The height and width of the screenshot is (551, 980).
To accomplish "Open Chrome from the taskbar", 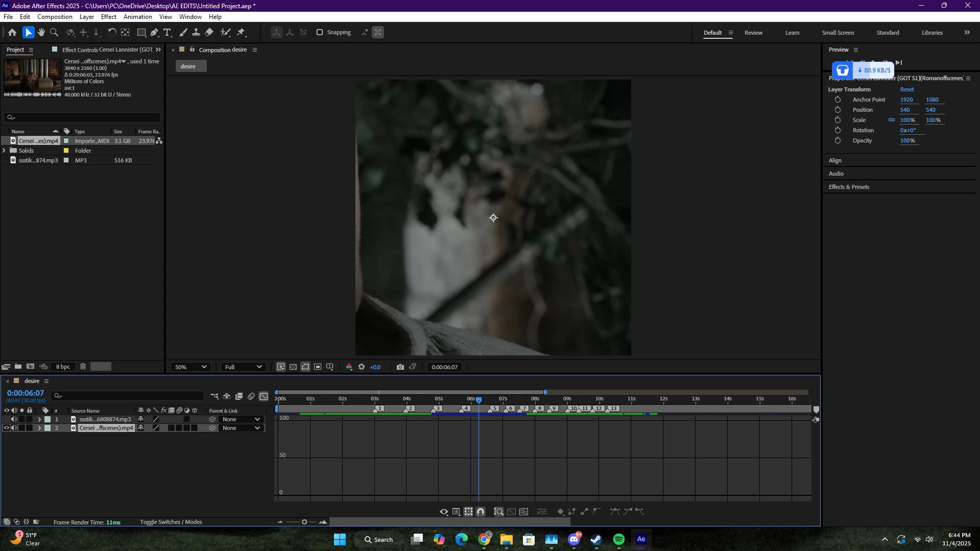I will (484, 539).
